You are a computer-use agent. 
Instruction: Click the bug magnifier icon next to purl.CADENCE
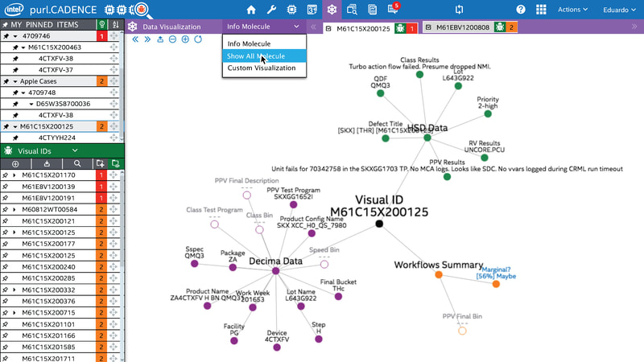(x=142, y=10)
